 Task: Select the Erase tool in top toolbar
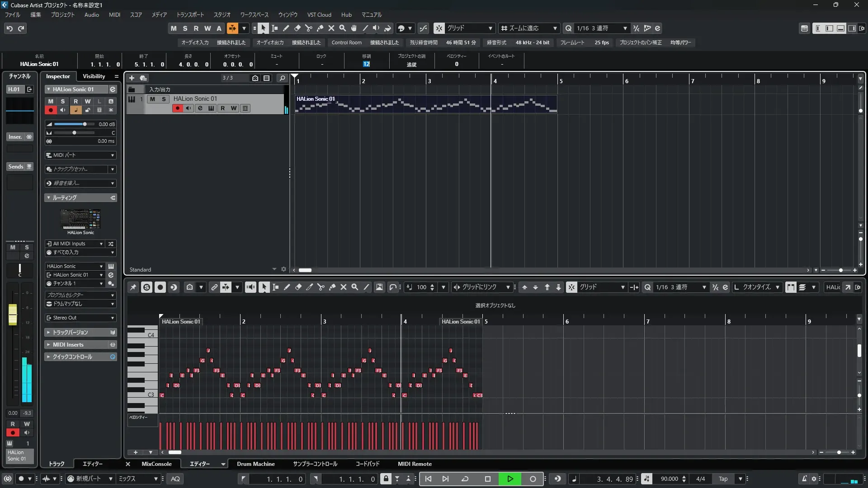coord(297,28)
